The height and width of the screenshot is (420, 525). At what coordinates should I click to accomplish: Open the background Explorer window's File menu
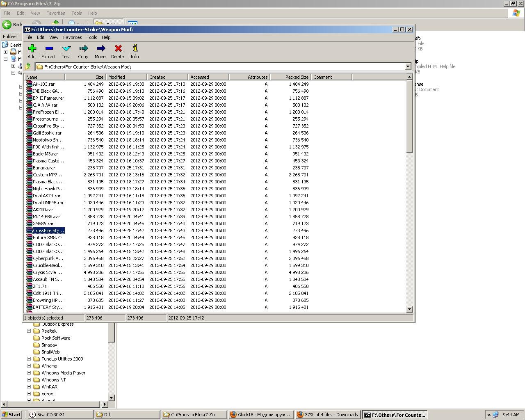pyautogui.click(x=7, y=13)
